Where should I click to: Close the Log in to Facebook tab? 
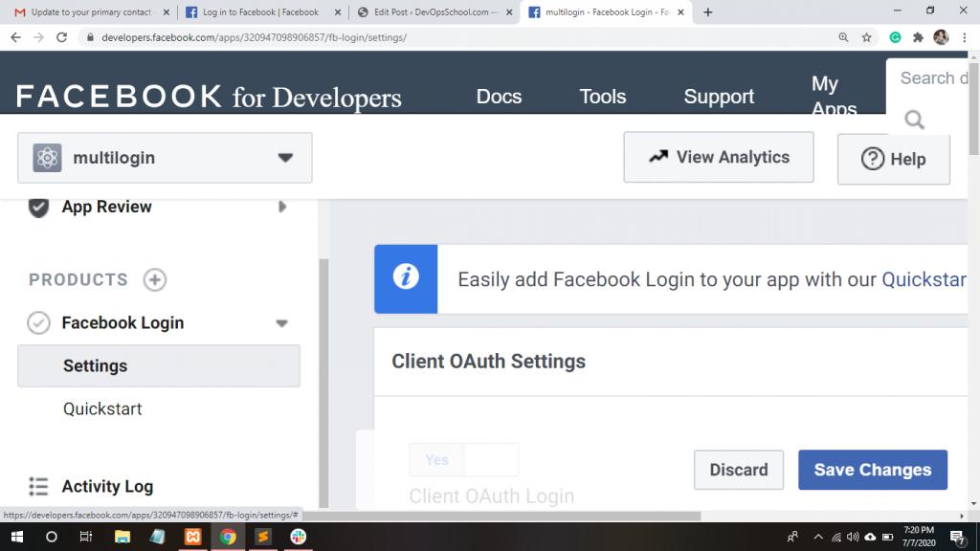[338, 11]
